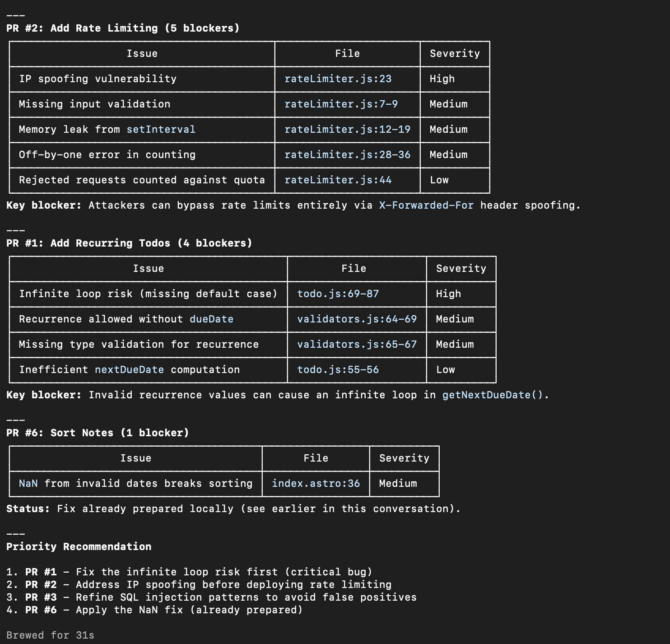Click the Priority Recommendation section header
Image resolution: width=670 pixels, height=644 pixels.
(x=79, y=546)
